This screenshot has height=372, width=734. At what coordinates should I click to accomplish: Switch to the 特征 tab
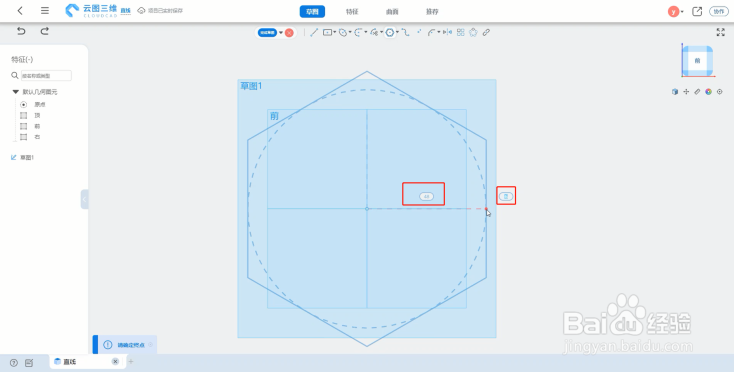click(352, 12)
